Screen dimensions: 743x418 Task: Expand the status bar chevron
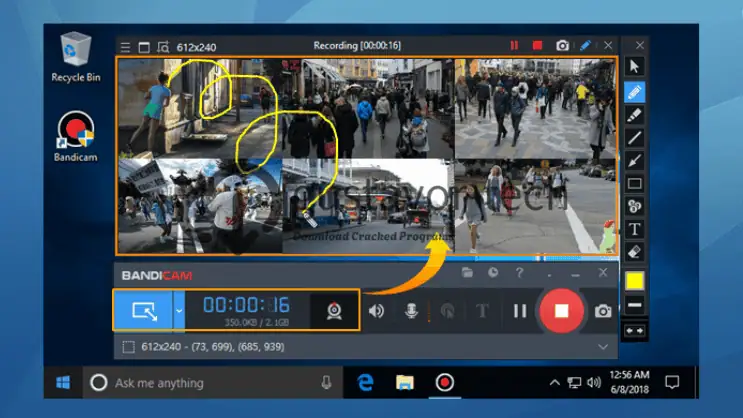603,347
